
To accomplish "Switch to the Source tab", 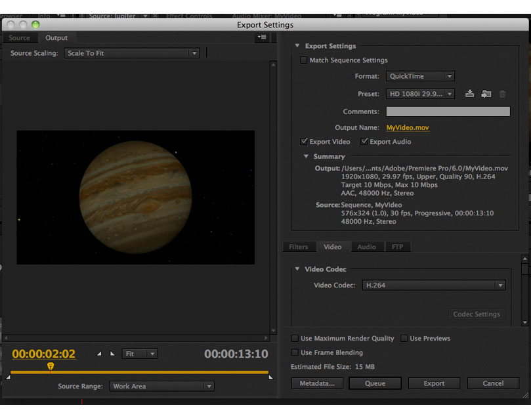I will (20, 37).
